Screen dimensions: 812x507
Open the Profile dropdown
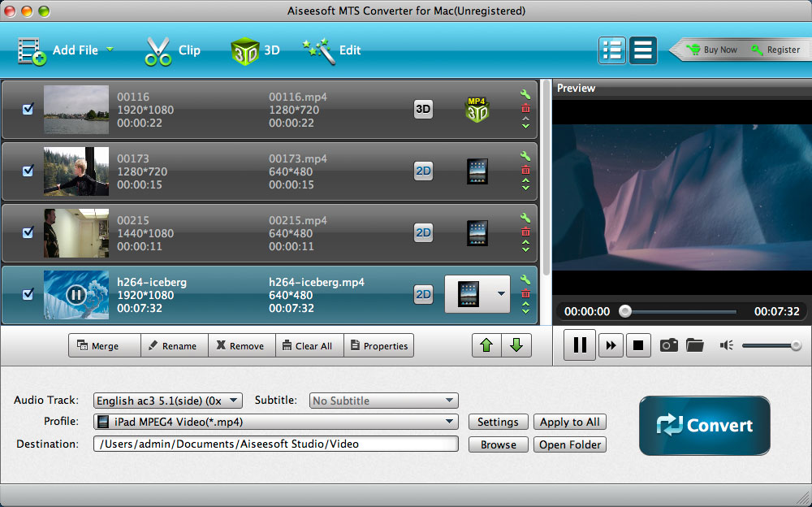coord(275,422)
